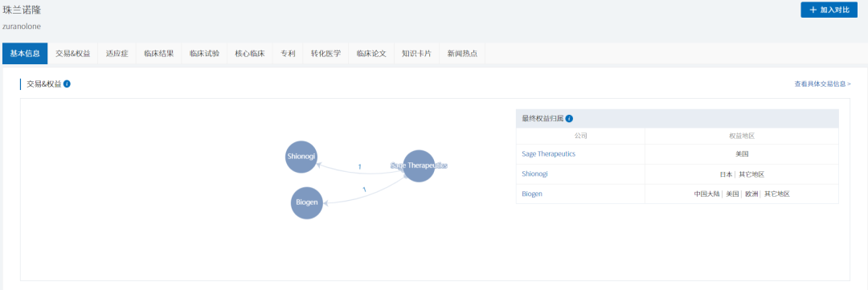Click the 珠兰诺隆 drug title
This screenshot has height=290, width=868.
coord(22,10)
